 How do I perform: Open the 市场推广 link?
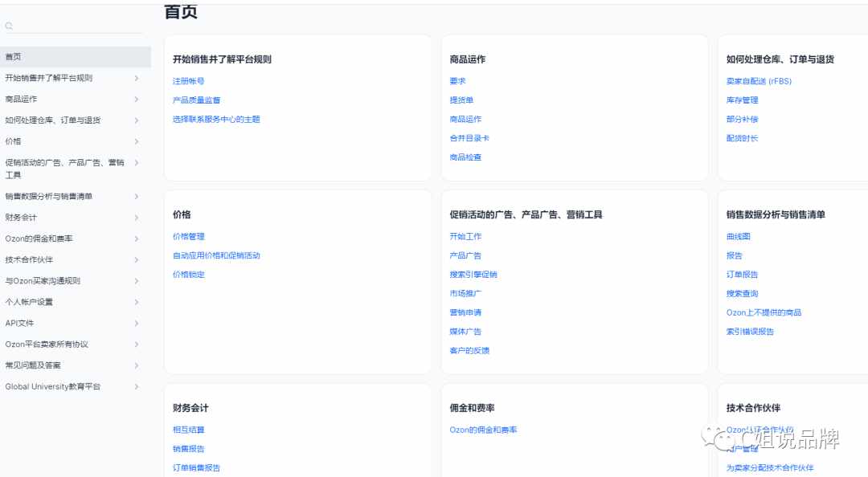click(x=465, y=293)
